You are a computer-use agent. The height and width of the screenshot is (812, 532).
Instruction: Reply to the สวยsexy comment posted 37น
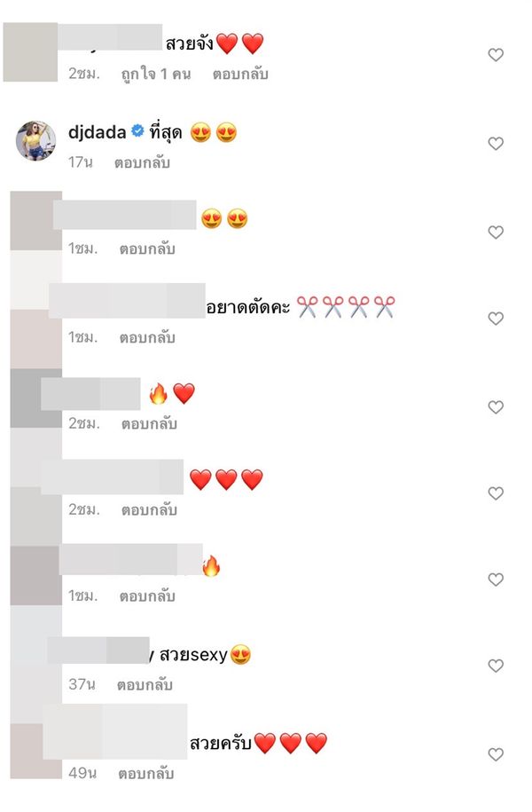tap(145, 684)
